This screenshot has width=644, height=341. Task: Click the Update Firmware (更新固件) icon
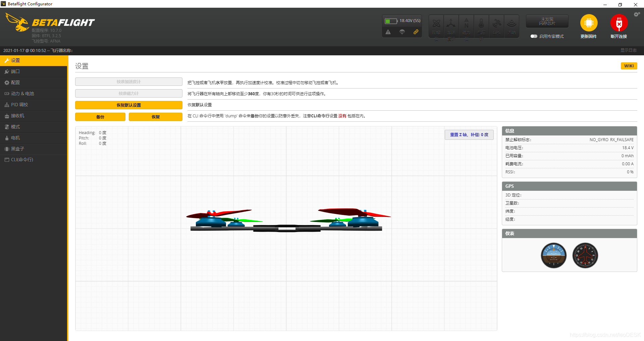coord(589,23)
